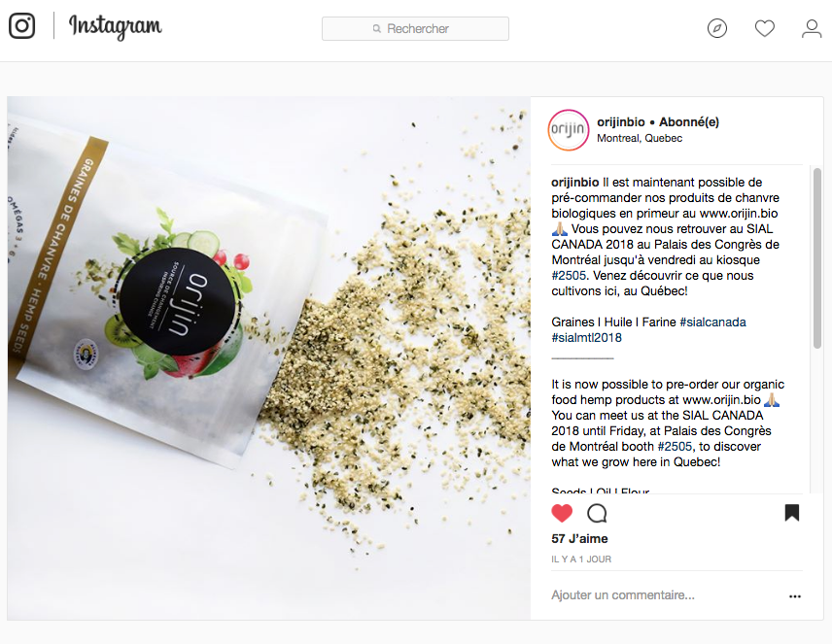832x644 pixels.
Task: Open the three-dot more options menu
Action: point(795,596)
